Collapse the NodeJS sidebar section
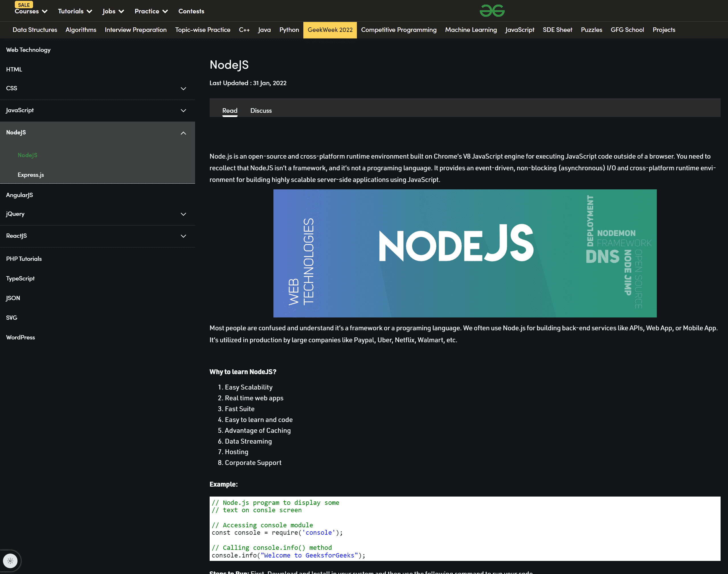 [183, 133]
